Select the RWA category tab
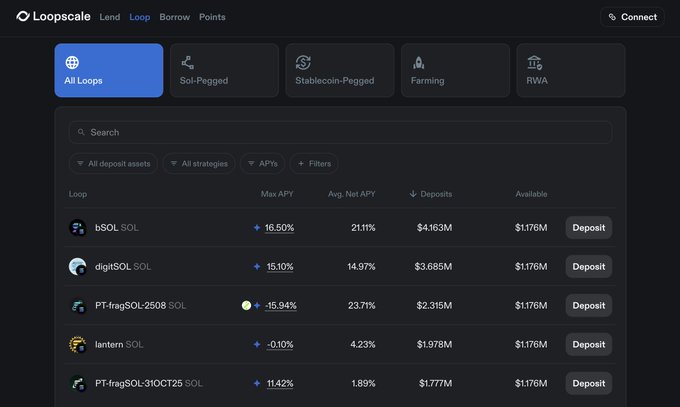Viewport: 680px width, 407px height. [571, 70]
